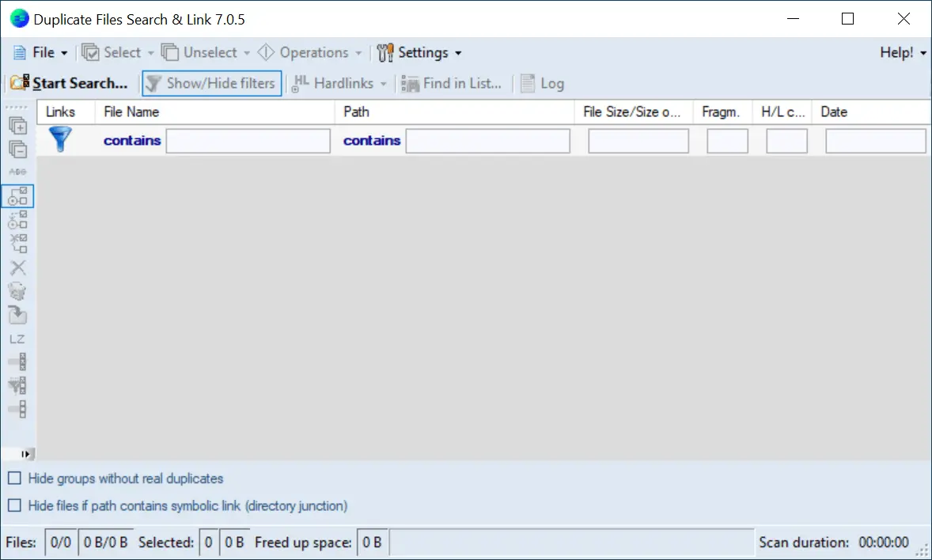Image resolution: width=932 pixels, height=560 pixels.
Task: Click the Unselect pages icon
Action: pos(170,52)
